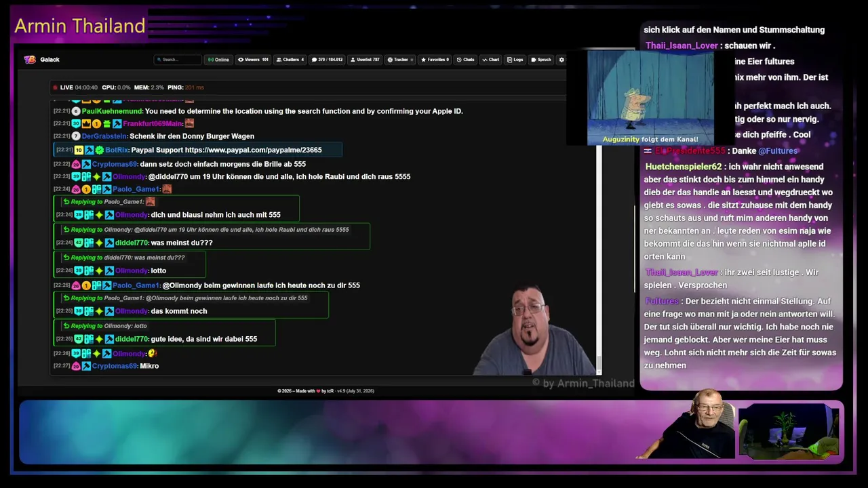This screenshot has height=488, width=868.
Task: Click the reply arrow on 'Replying to diddel770'
Action: (66, 258)
